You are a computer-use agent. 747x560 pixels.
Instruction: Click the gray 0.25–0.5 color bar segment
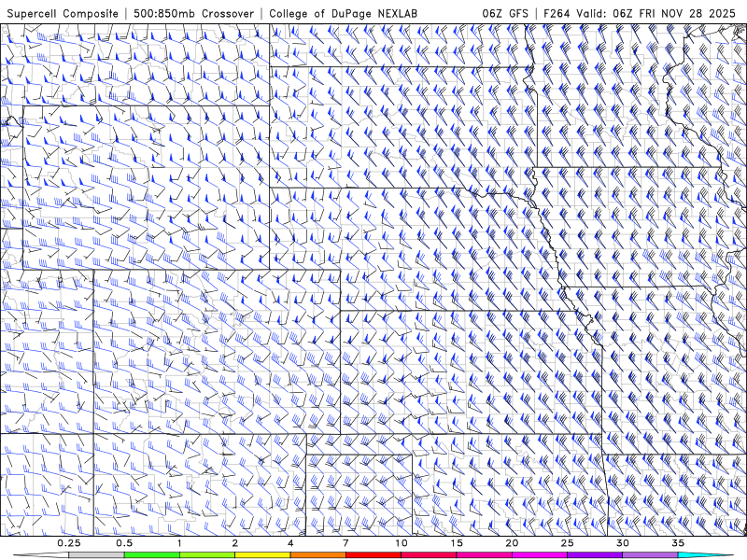[96, 555]
